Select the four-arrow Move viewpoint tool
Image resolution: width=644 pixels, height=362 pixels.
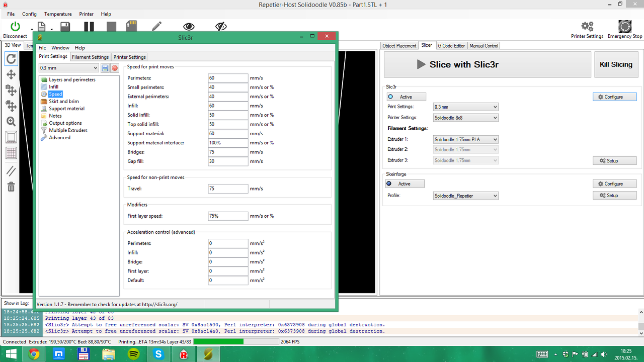11,74
